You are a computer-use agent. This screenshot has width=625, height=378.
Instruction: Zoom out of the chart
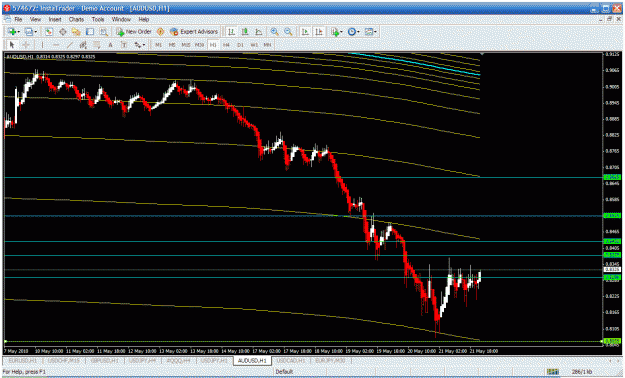click(288, 32)
